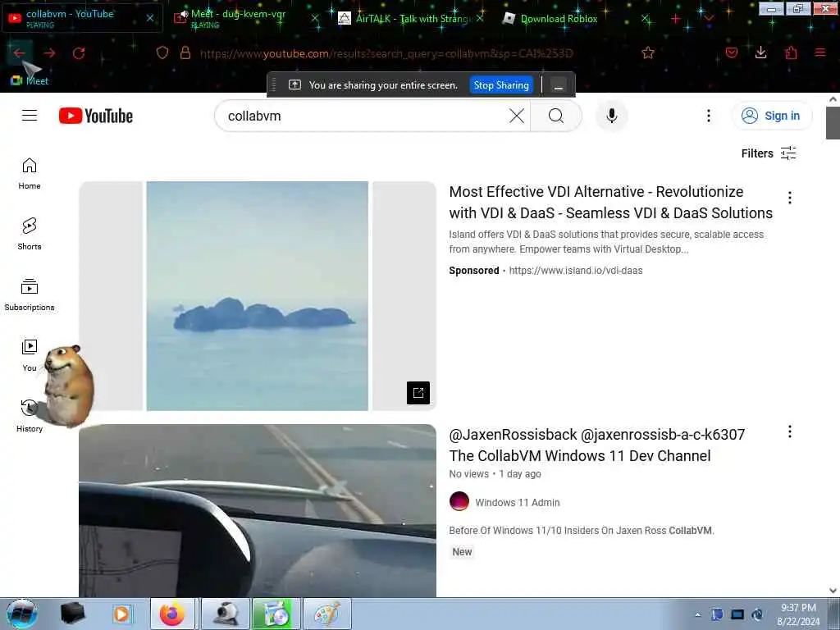Open the extensions puzzle icon
Viewport: 840px width, 630px height.
791,52
